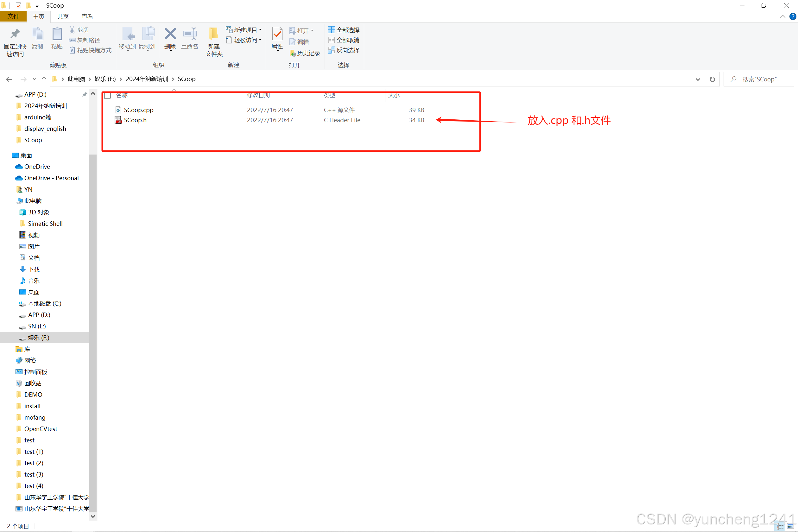Select the SCoop.cpp file
Image resolution: width=798 pixels, height=532 pixels.
(138, 110)
